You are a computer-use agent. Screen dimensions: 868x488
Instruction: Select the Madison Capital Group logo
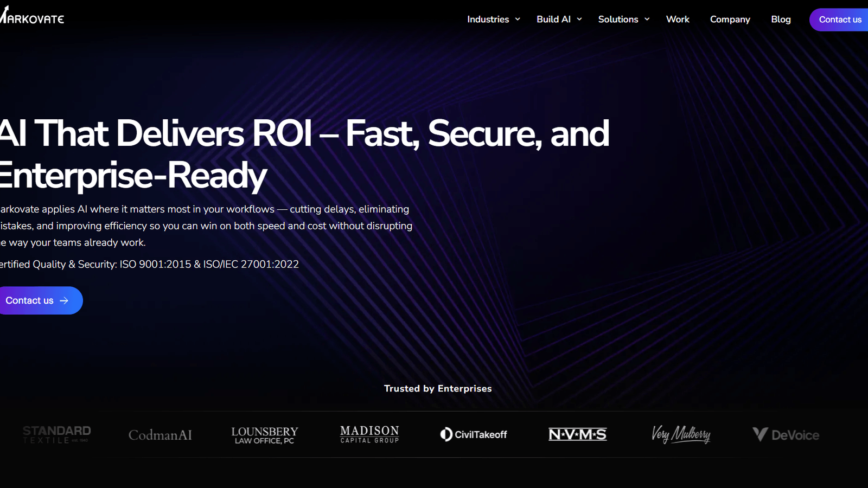point(369,434)
